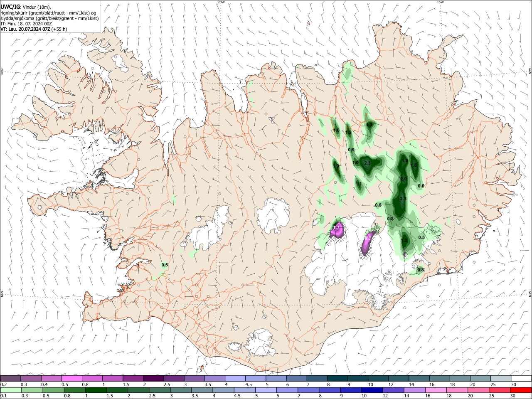This screenshot has height=399, width=532.
Task: Click the '0.6' precipitation value on map
Action: (x=421, y=186)
